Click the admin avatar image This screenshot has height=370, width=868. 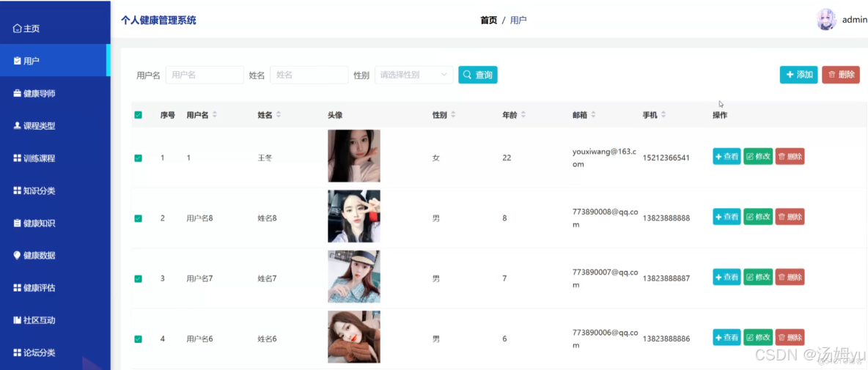826,19
